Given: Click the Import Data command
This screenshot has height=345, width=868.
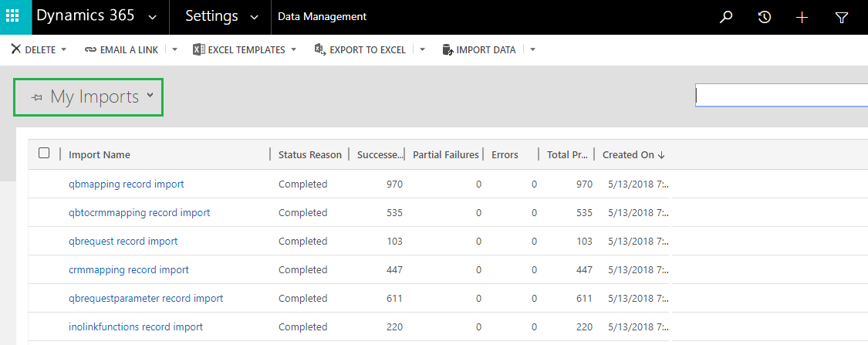Looking at the screenshot, I should 479,50.
